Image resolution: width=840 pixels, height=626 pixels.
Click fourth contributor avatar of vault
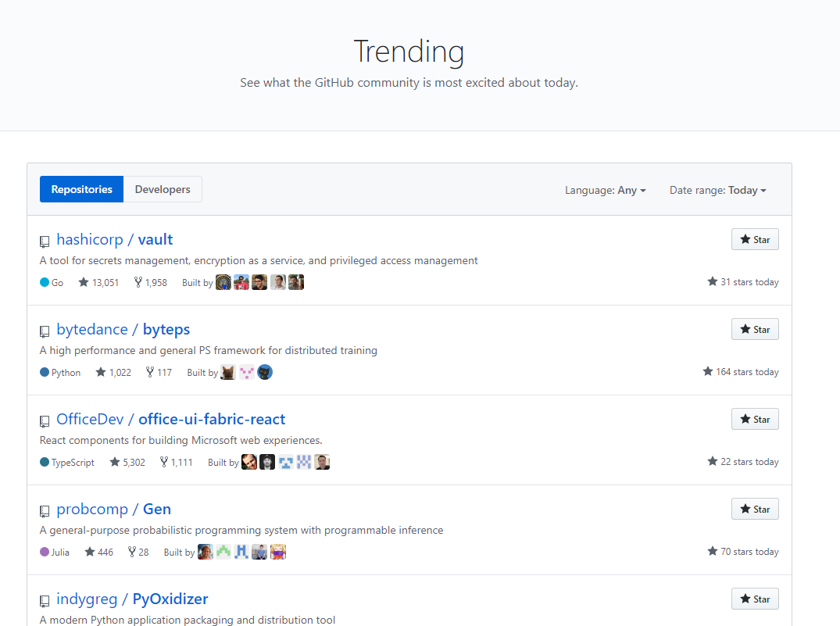pos(278,282)
